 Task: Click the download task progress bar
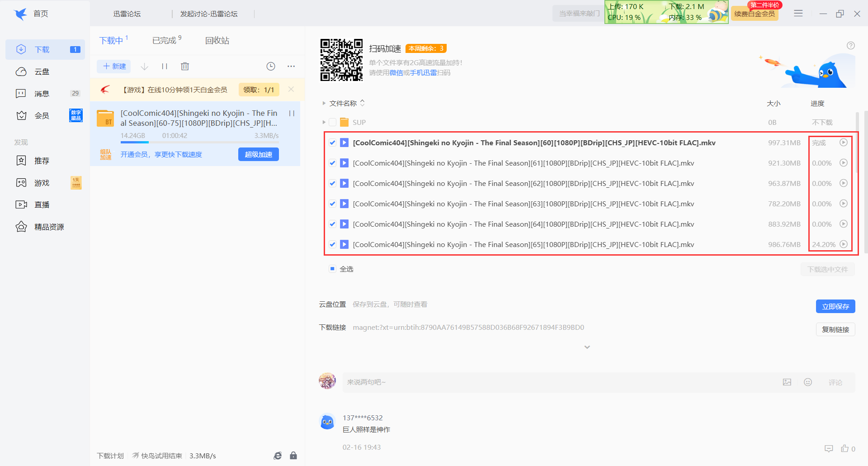199,142
